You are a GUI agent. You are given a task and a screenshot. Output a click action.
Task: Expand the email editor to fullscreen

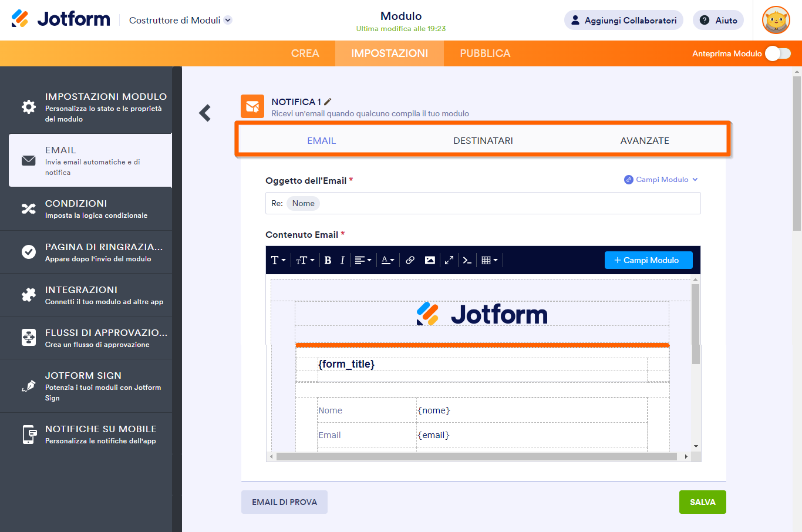(449, 260)
